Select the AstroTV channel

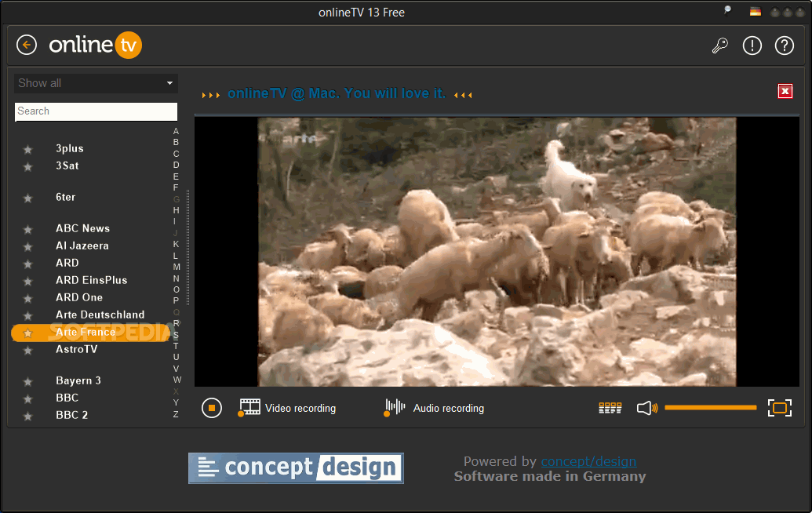click(x=77, y=349)
